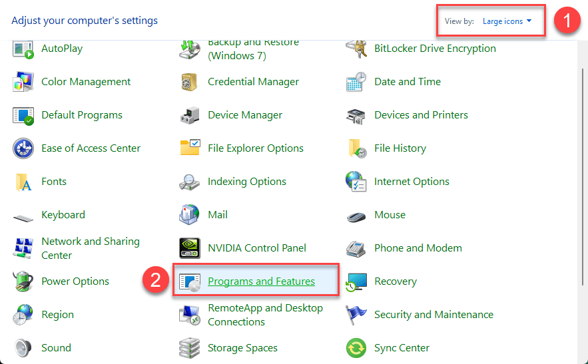588x364 pixels.
Task: Click the Sync Center green icon
Action: (356, 348)
